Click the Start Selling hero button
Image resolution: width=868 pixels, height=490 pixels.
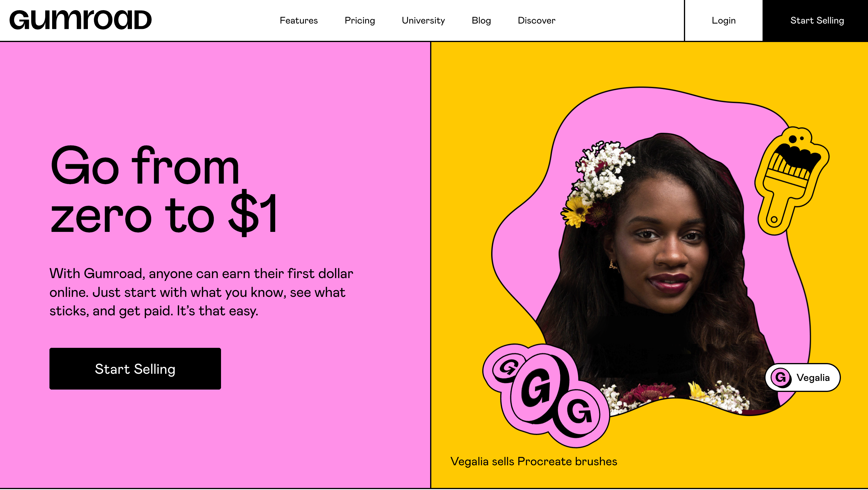[x=135, y=369]
